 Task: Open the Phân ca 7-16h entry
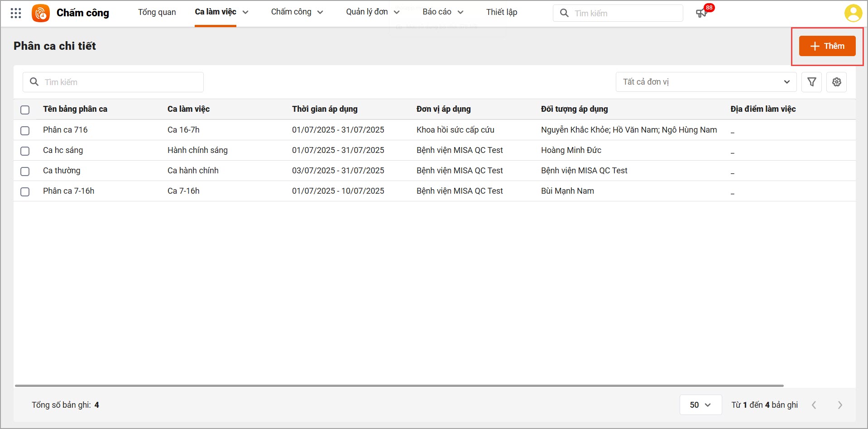click(x=68, y=191)
